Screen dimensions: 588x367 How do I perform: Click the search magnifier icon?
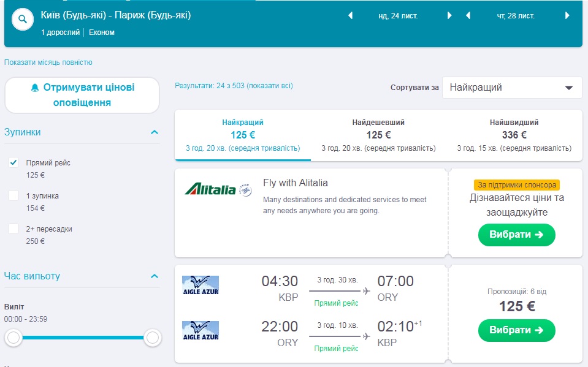[x=23, y=20]
